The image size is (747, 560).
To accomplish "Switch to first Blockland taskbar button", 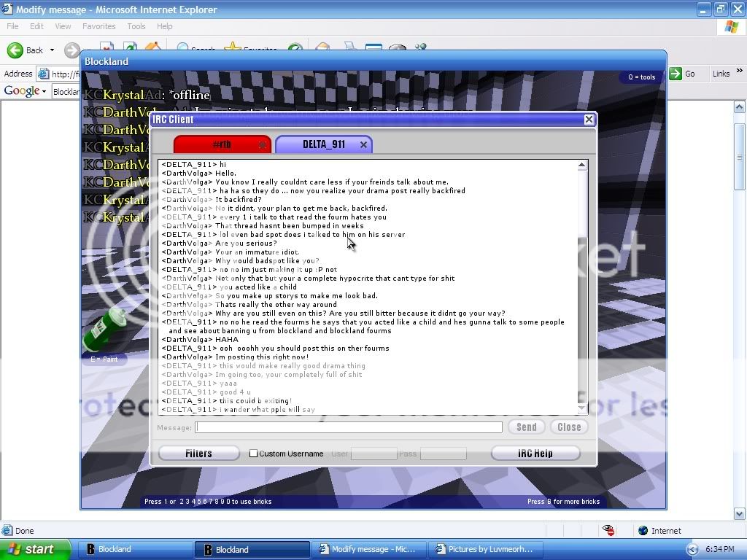I will pyautogui.click(x=134, y=549).
